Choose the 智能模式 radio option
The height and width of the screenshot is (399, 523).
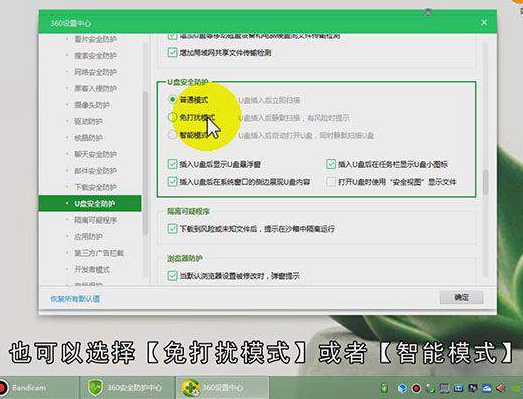pyautogui.click(x=172, y=135)
